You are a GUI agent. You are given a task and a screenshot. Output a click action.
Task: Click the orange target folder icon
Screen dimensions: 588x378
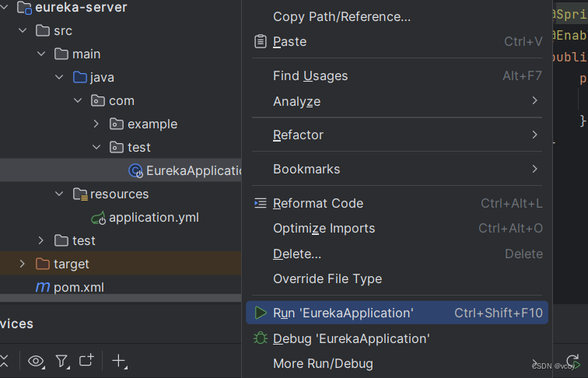[43, 264]
